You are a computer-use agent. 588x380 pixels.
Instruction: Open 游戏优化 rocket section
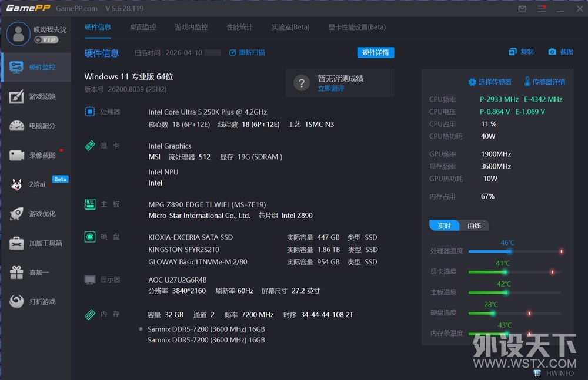click(x=36, y=214)
